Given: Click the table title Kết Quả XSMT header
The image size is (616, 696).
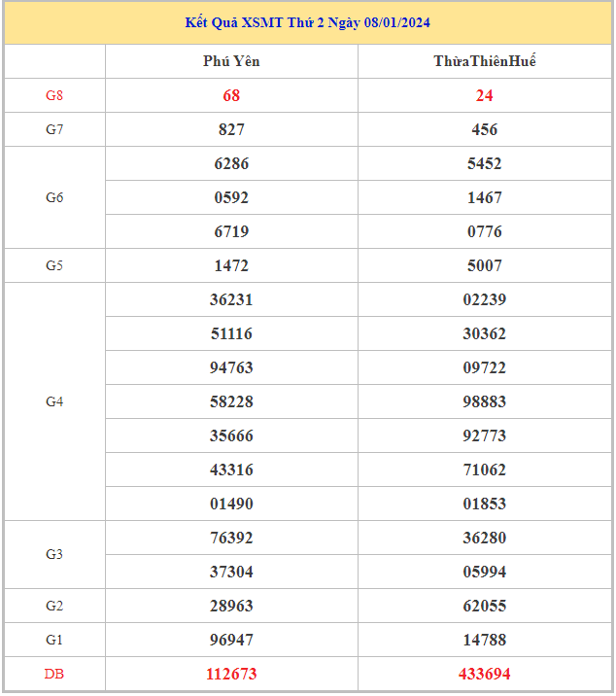Looking at the screenshot, I should click(x=307, y=22).
